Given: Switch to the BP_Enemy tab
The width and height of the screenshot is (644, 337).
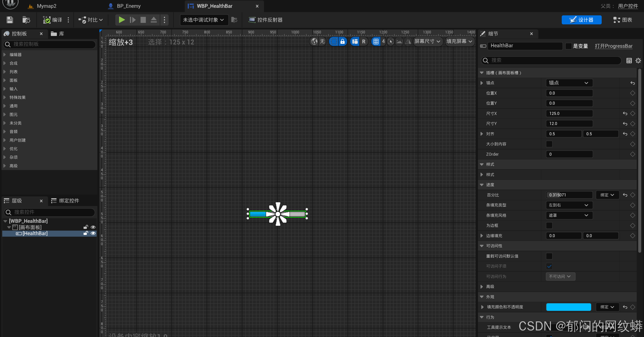Looking at the screenshot, I should [x=128, y=6].
